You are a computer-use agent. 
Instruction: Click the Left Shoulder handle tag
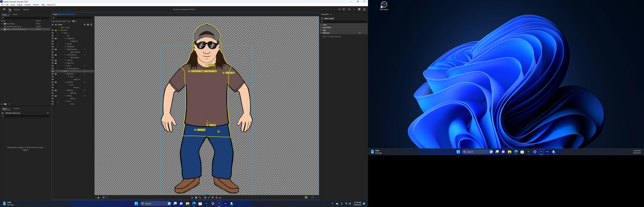coord(196,71)
